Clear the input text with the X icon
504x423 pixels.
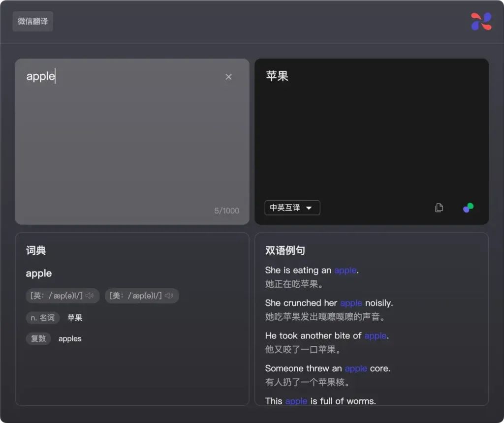coord(228,77)
